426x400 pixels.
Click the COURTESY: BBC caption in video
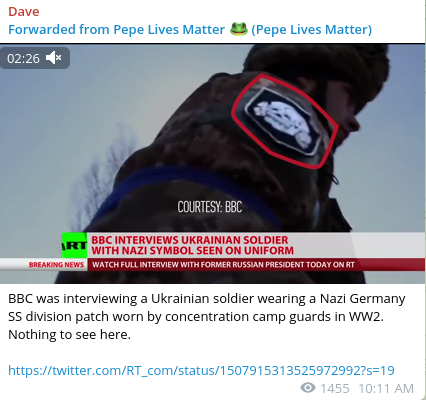click(210, 207)
